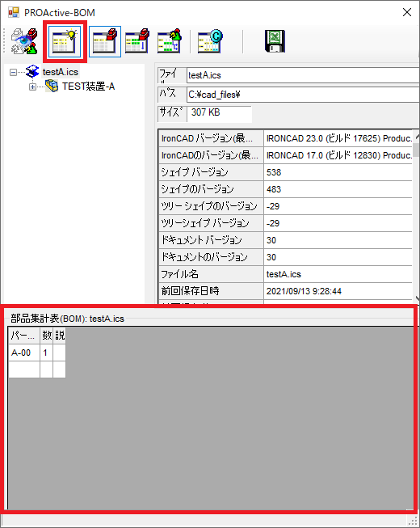The width and height of the screenshot is (420, 528).
Task: Click the shape version value 538
Action: click(x=338, y=172)
